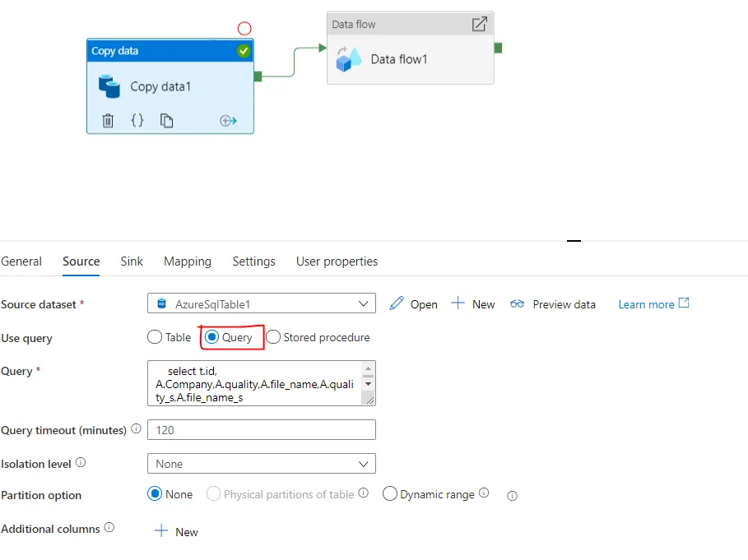Click pencil icon to open dataset
Viewport: 748px width, 560px height.
(397, 303)
